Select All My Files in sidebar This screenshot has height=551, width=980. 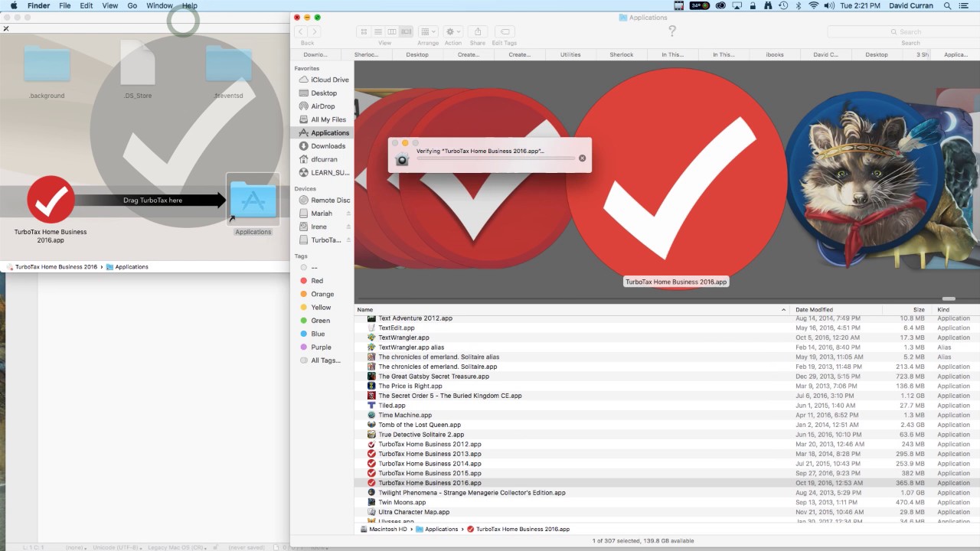323,119
